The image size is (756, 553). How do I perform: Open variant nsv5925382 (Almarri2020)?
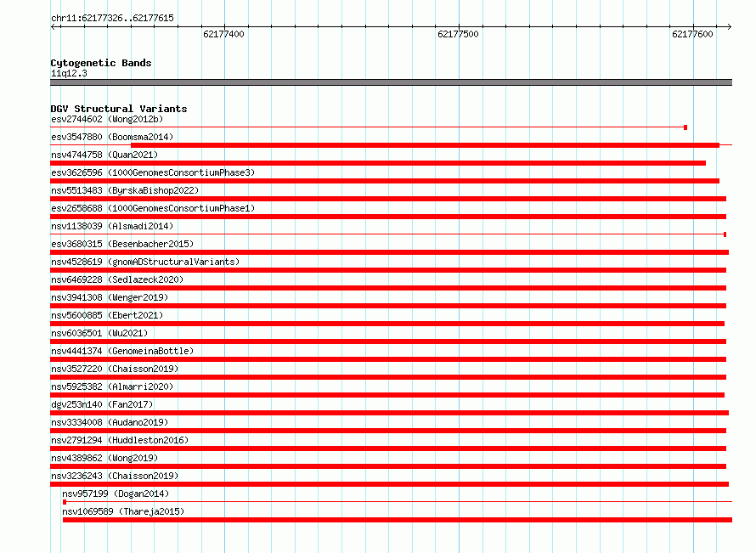(x=112, y=387)
